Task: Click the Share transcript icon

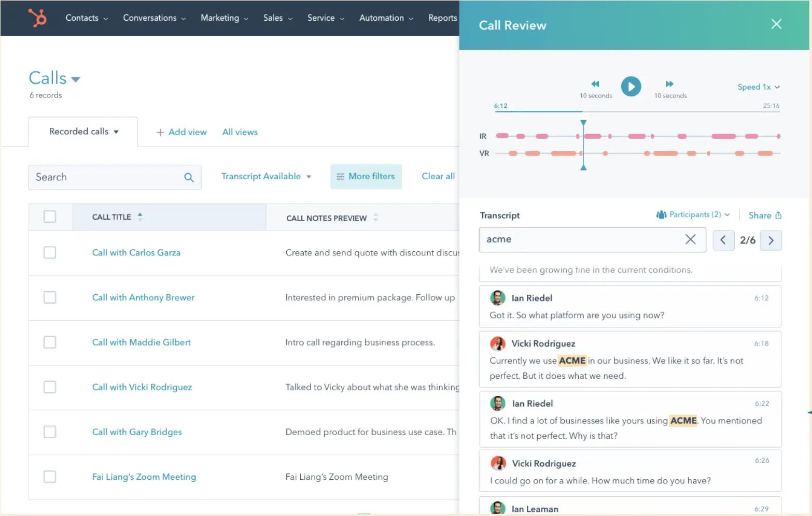Action: (778, 216)
